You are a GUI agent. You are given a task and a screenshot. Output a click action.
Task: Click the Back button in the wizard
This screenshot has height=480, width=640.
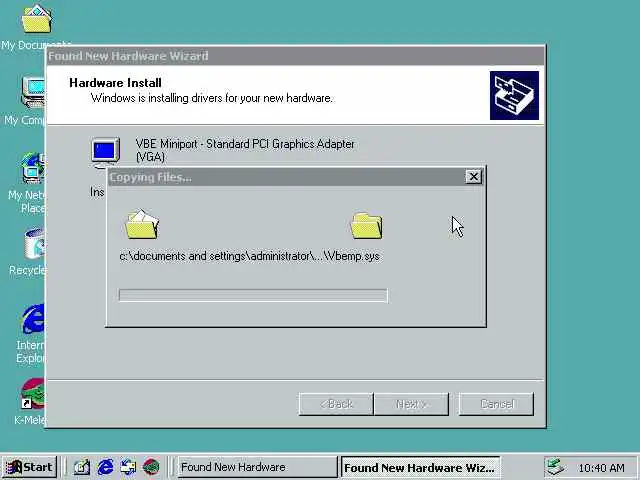[336, 404]
